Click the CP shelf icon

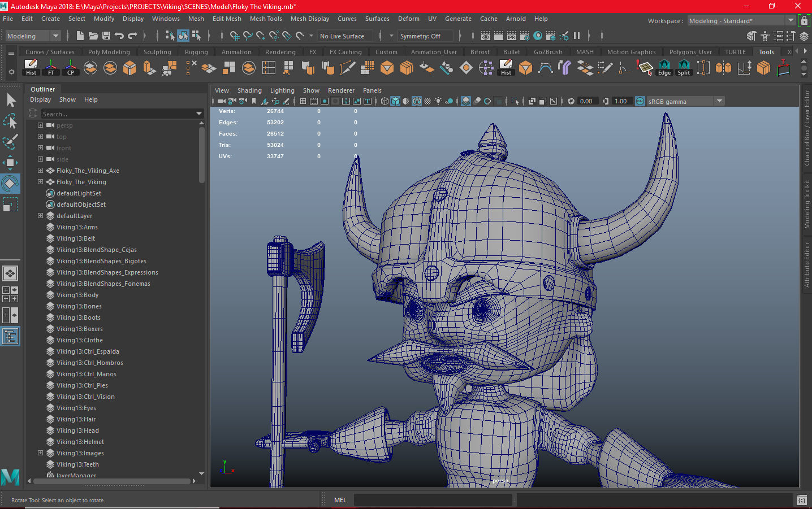click(71, 68)
